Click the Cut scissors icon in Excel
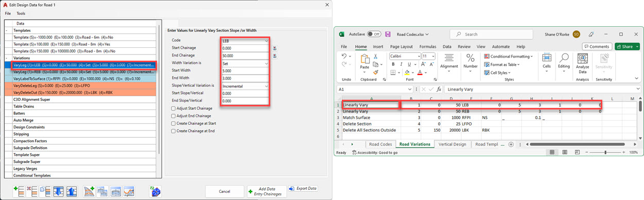The height and width of the screenshot is (200, 644). pyautogui.click(x=376, y=56)
